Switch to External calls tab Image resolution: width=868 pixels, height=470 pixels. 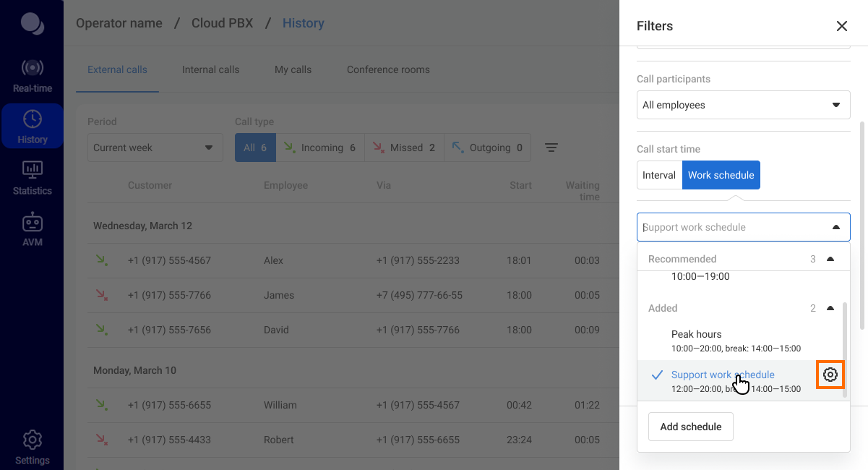point(117,70)
